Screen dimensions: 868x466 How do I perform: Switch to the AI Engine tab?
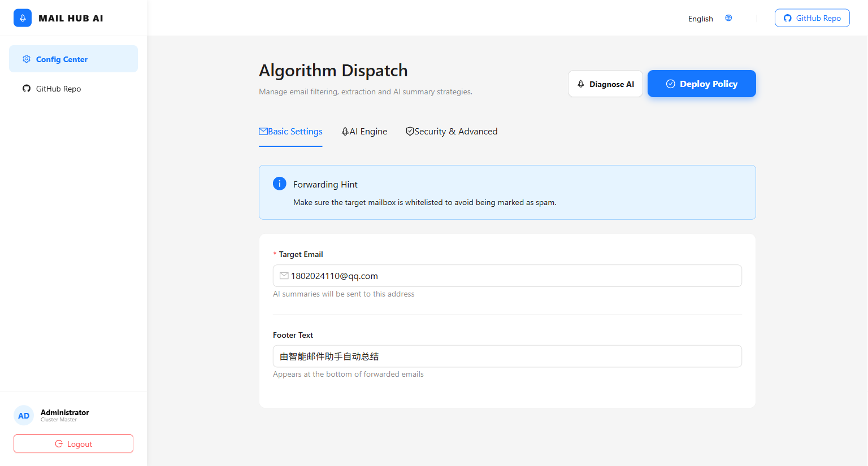click(x=364, y=132)
